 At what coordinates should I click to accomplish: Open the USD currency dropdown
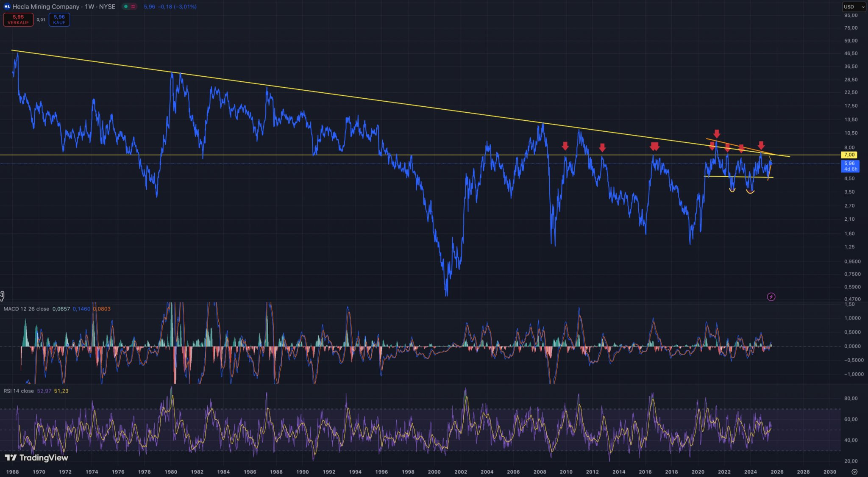(x=854, y=7)
